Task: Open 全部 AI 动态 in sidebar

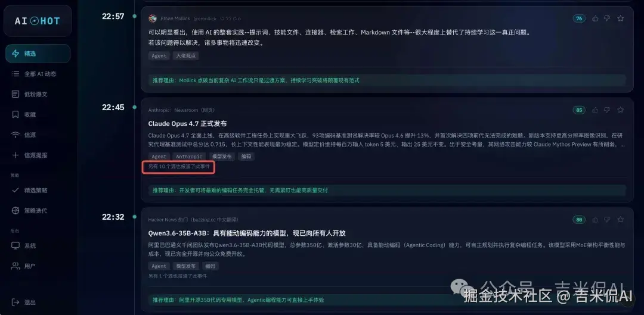Action: 38,74
